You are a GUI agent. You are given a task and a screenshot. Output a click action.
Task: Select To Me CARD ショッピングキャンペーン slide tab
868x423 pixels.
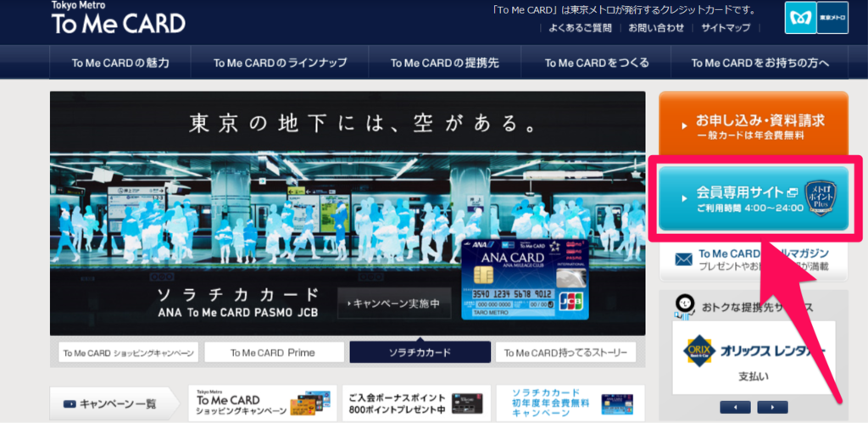[129, 352]
